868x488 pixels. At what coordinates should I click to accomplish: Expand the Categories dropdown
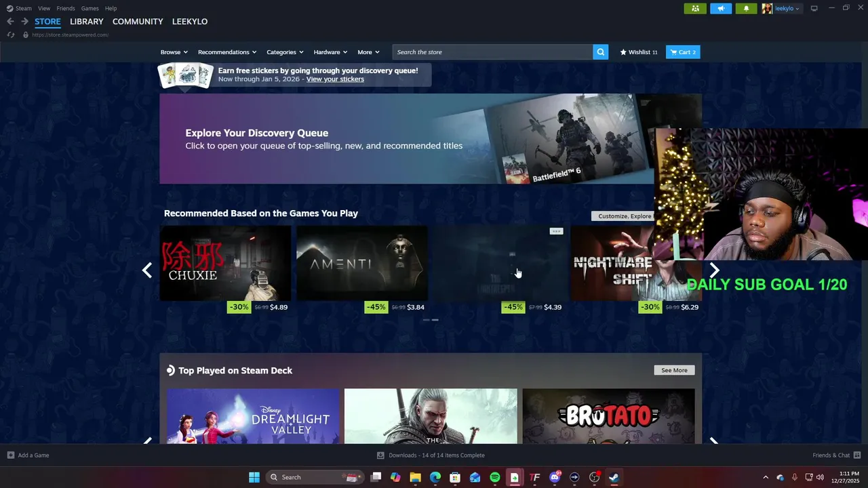click(285, 52)
